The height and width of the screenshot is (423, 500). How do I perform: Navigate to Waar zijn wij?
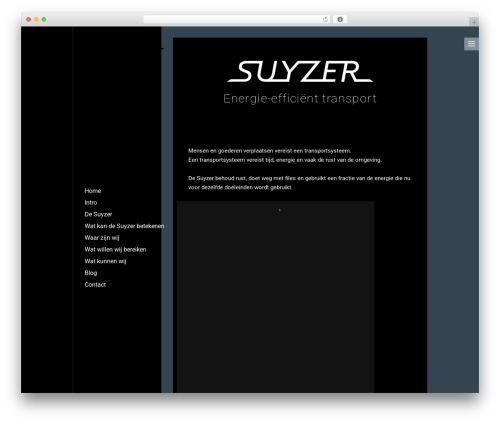pos(102,238)
